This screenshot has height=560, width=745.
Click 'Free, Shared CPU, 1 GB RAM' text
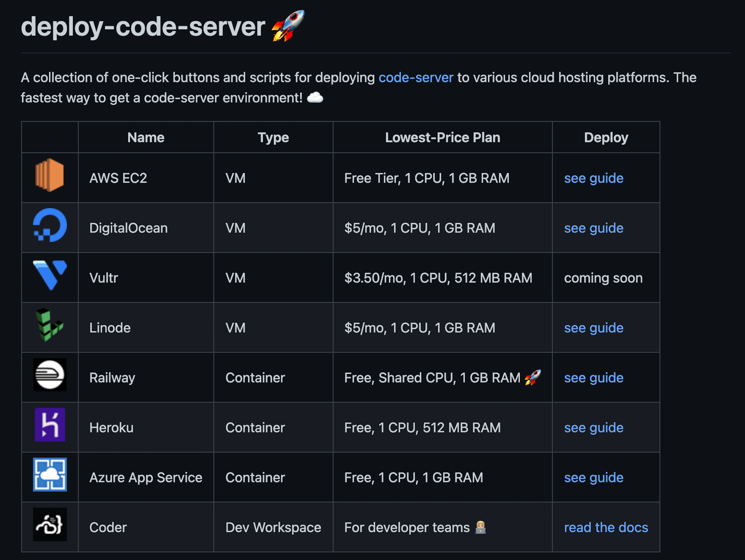(x=432, y=378)
